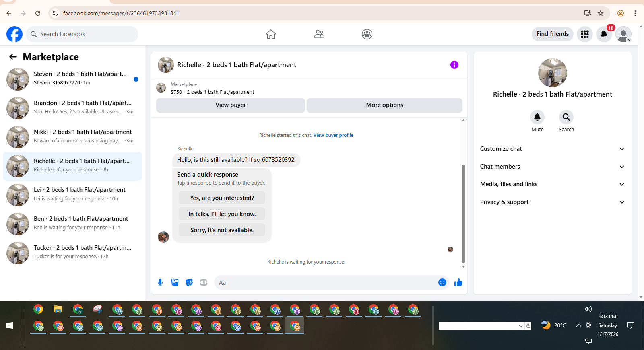Expand Media, files and links section

pyautogui.click(x=553, y=184)
